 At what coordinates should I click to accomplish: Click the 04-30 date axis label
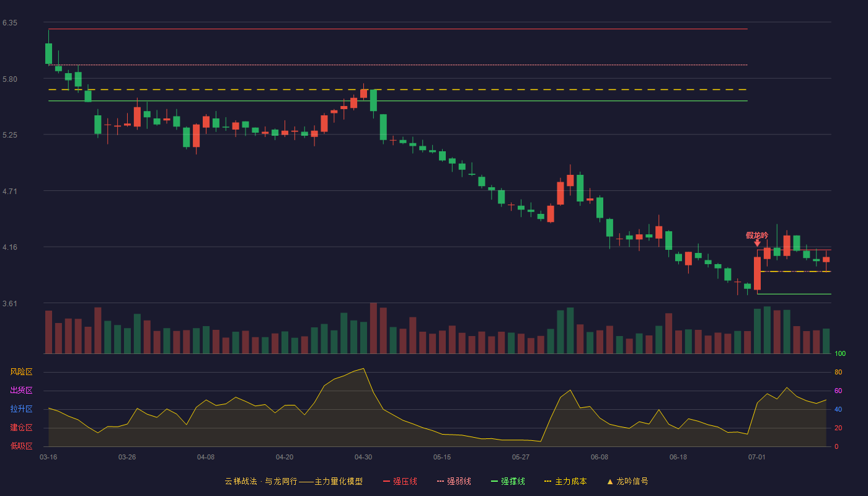363,457
